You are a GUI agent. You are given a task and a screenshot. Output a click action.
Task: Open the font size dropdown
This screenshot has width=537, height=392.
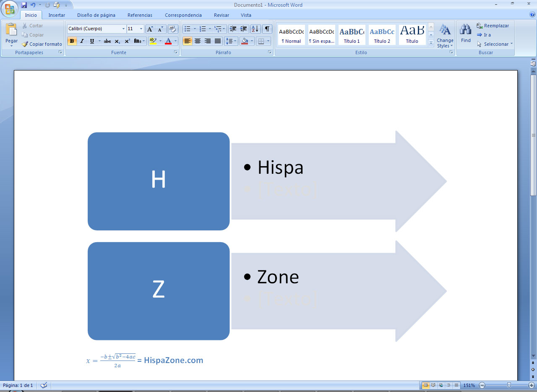(x=141, y=29)
